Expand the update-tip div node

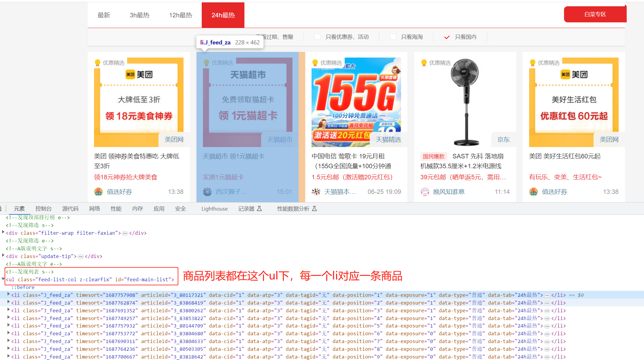click(x=3, y=255)
